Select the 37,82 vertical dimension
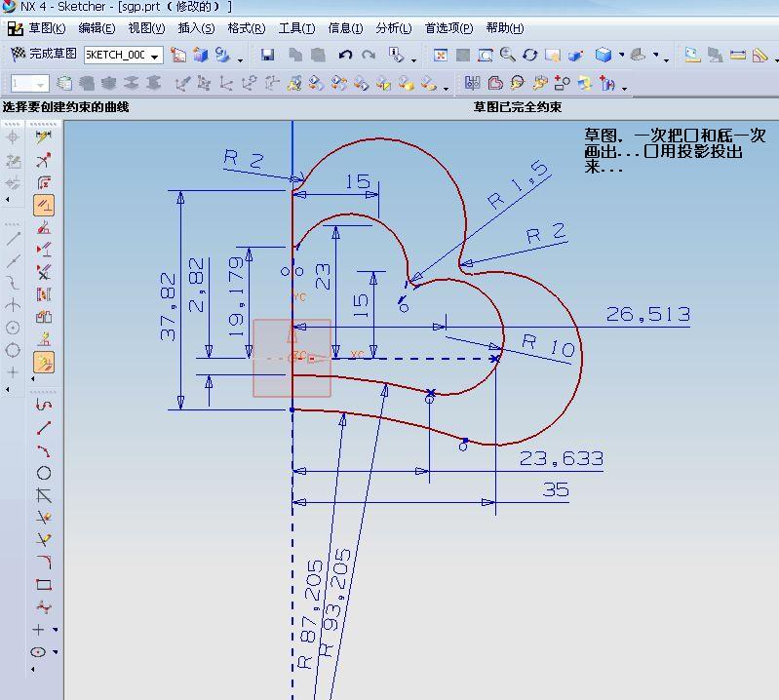This screenshot has height=700, width=779. 168,306
